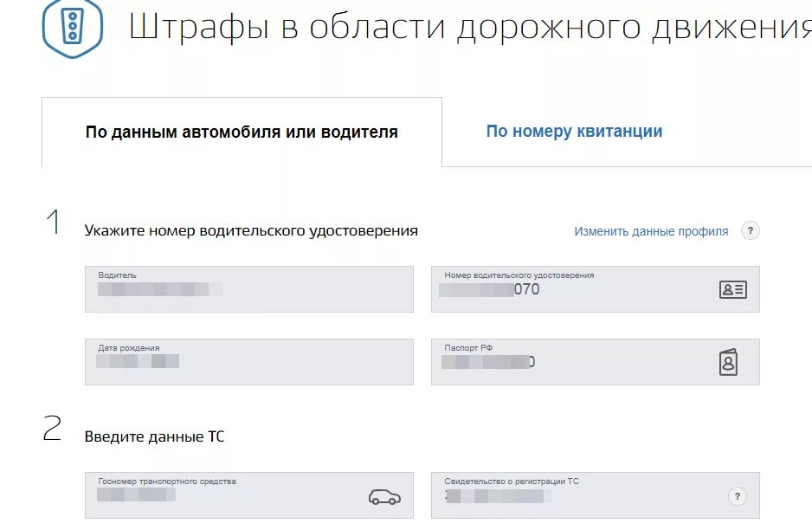812x530 pixels.
Task: Focus the Госномер транспортного средства input
Action: 225,495
